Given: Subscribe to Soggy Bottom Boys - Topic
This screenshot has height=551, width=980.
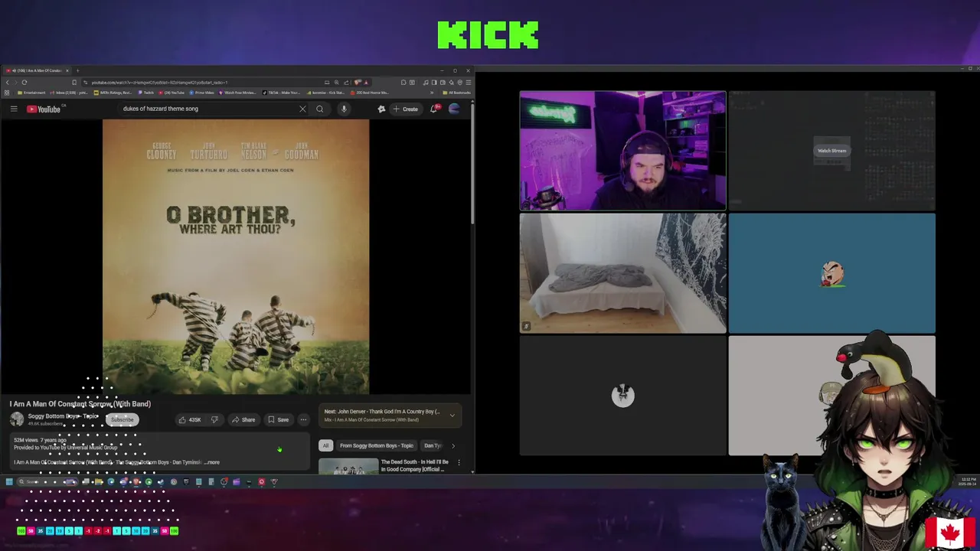Looking at the screenshot, I should tap(122, 419).
